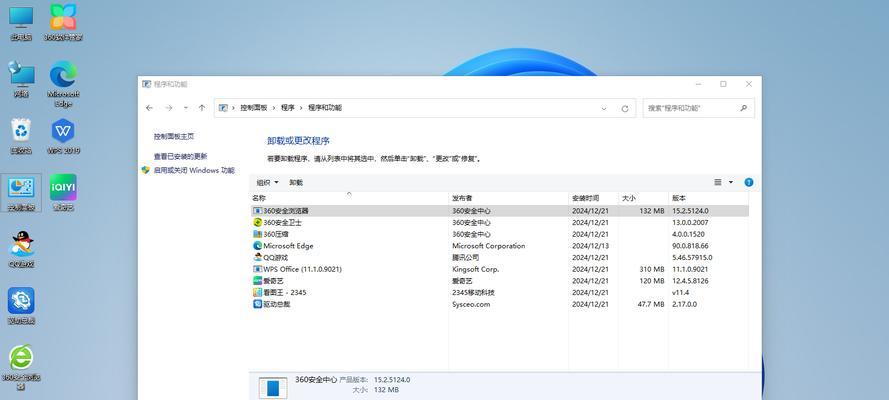889x400 pixels.
Task: Sort by the 安装时间 column header
Action: coord(594,198)
